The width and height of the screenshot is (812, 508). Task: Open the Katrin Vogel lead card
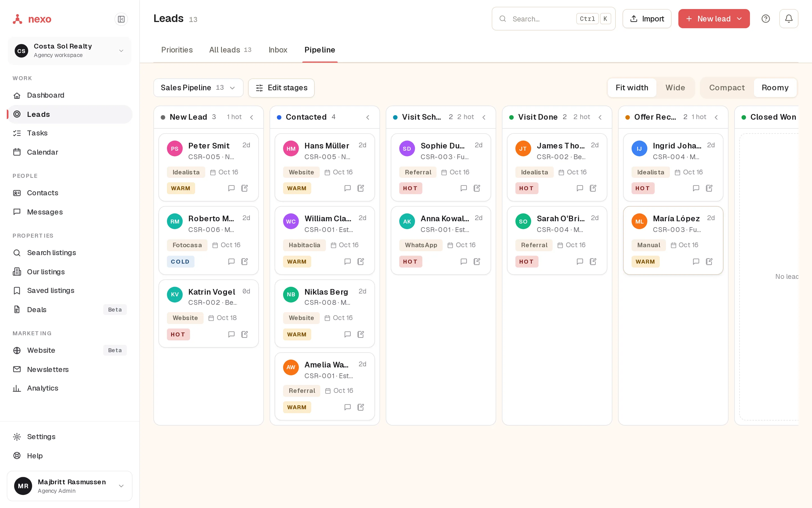208,314
